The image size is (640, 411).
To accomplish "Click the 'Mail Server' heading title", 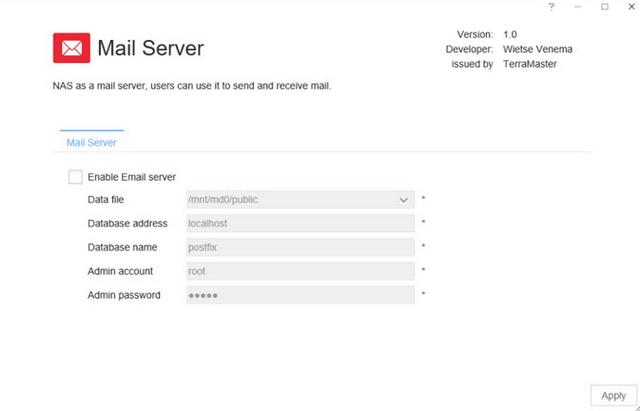I will (x=151, y=48).
